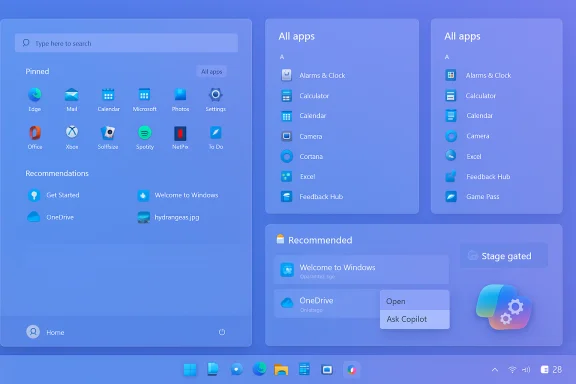576x384 pixels.
Task: Open Calculator in the right All apps list
Action: click(471, 96)
